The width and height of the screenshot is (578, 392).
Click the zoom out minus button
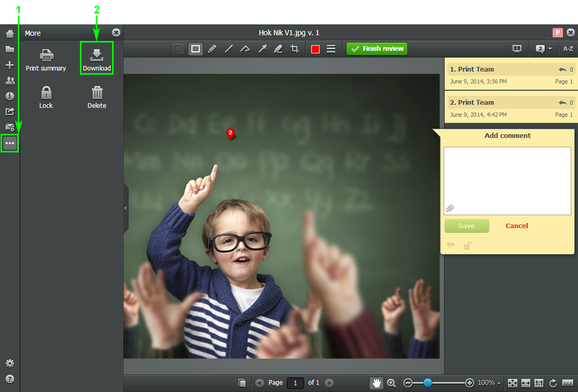(x=408, y=383)
